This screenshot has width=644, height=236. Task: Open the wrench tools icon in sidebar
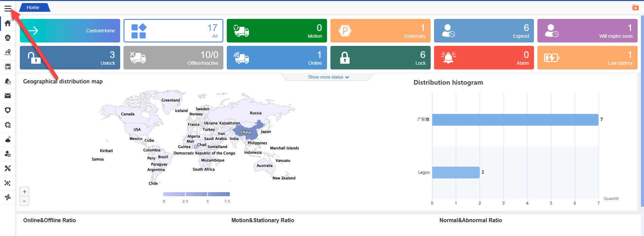coord(8,168)
